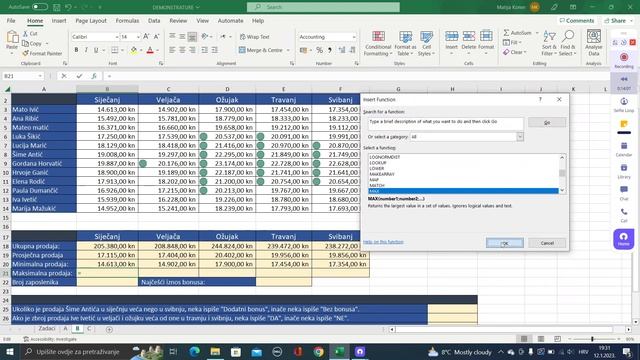This screenshot has height=360, width=640.
Task: Click the Edge icon in taskbar
Action: [195, 351]
